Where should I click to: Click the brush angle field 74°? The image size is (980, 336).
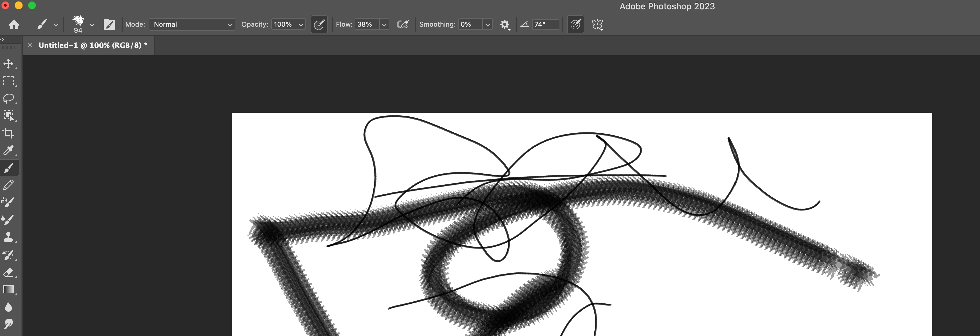(546, 24)
